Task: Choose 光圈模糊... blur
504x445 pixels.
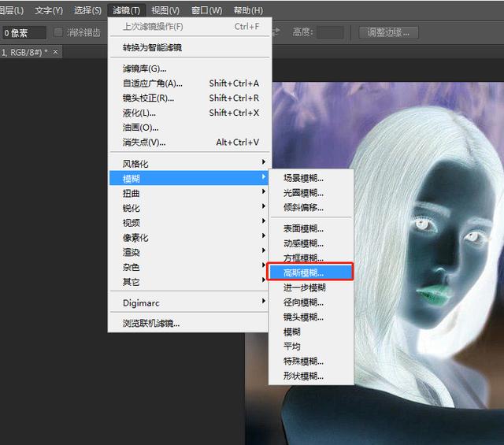Action: 311,193
